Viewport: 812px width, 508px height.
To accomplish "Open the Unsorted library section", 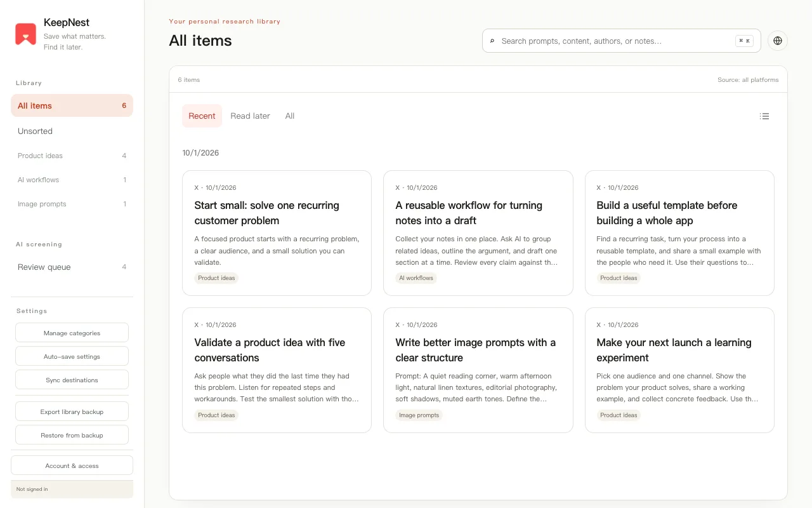I will [72, 131].
